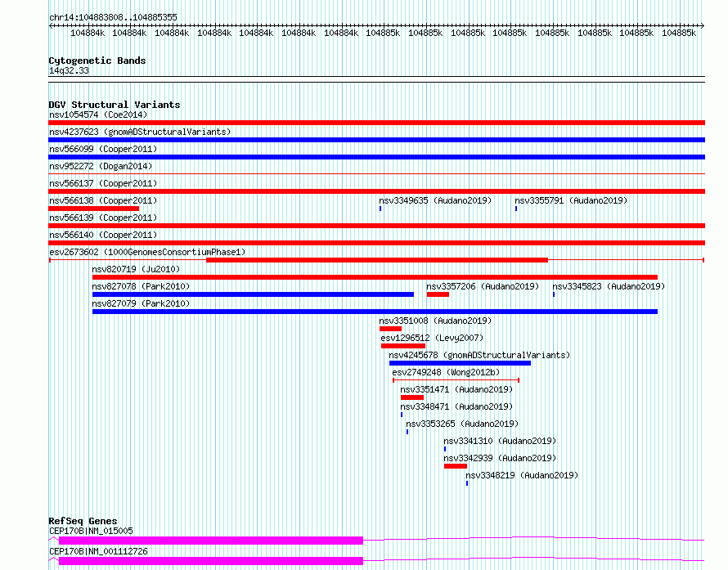The image size is (728, 570).
Task: Click the red bar under nsv566139
Action: pos(376,226)
